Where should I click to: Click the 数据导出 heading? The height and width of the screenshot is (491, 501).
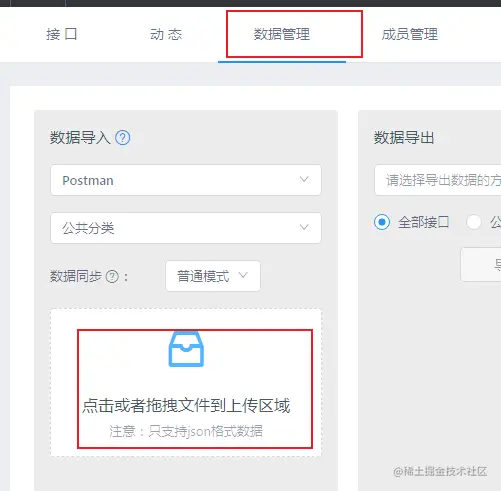pyautogui.click(x=404, y=138)
